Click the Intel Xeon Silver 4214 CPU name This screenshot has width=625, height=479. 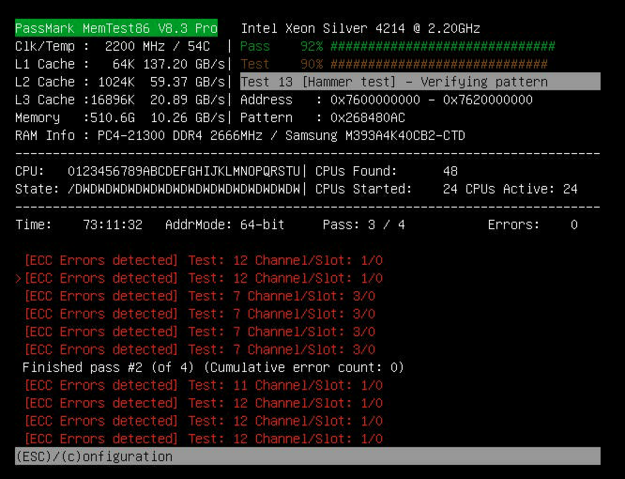point(360,28)
